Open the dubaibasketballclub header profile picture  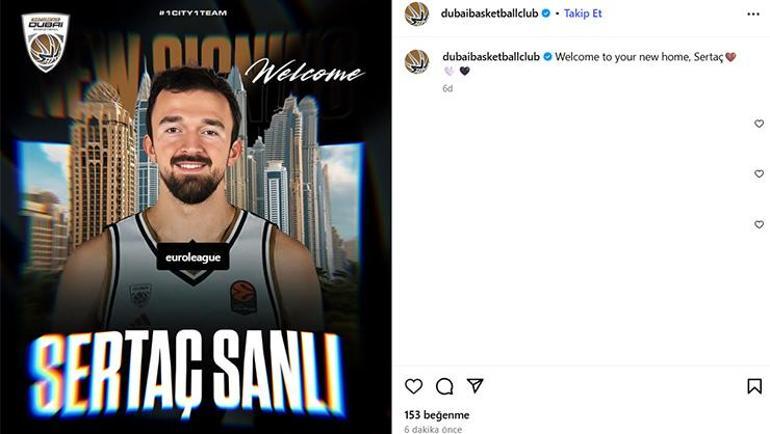416,14
